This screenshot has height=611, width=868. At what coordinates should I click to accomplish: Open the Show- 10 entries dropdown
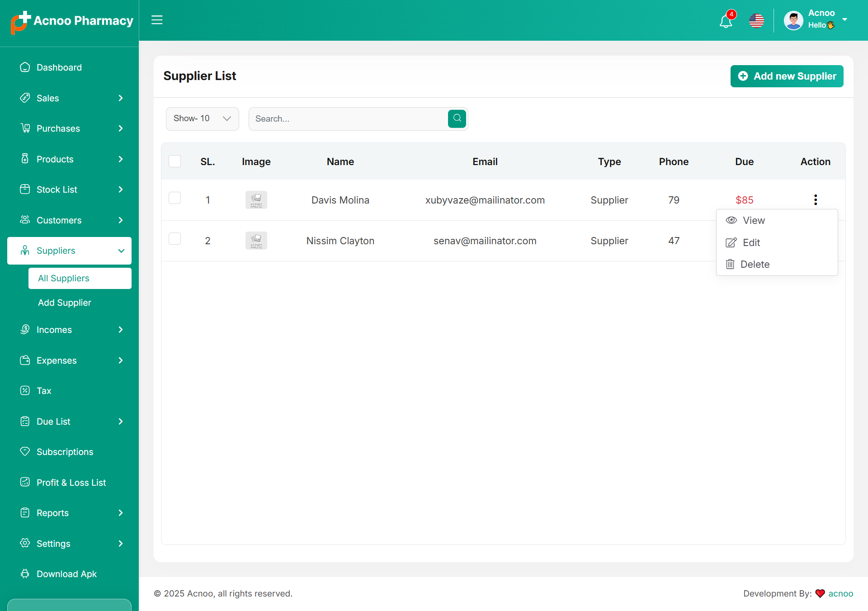[x=202, y=118]
